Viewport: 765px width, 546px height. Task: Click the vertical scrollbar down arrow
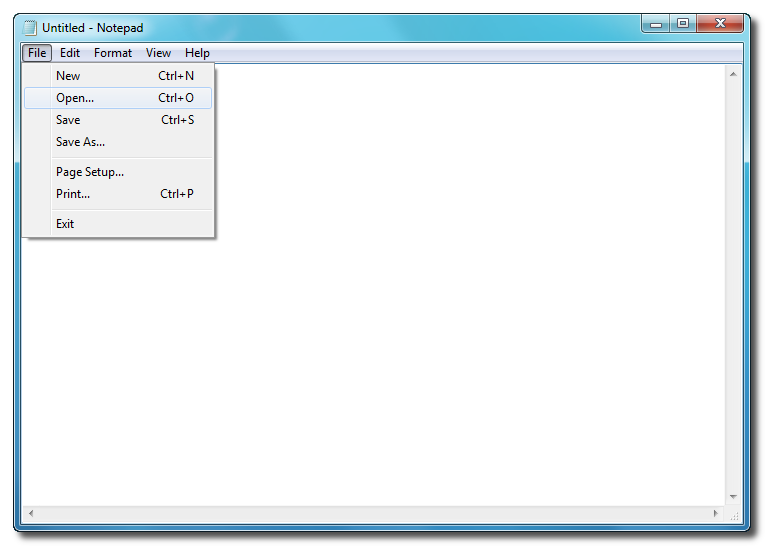(733, 497)
